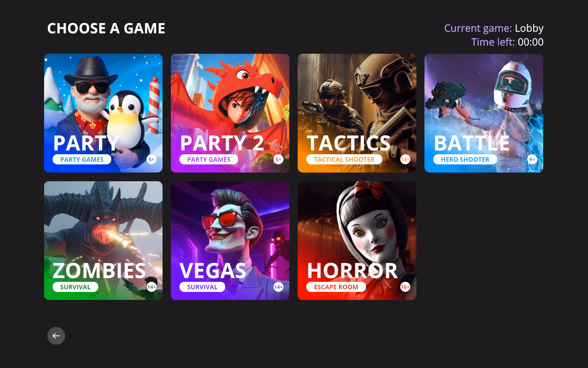Open the Party game tile

point(103,113)
